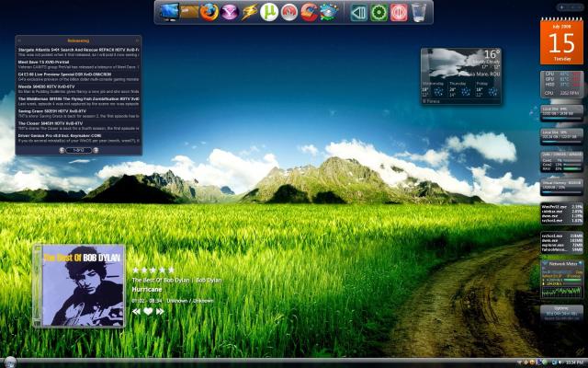Open the blue monitor icon in the dock
This screenshot has width=588, height=368.
(x=169, y=12)
